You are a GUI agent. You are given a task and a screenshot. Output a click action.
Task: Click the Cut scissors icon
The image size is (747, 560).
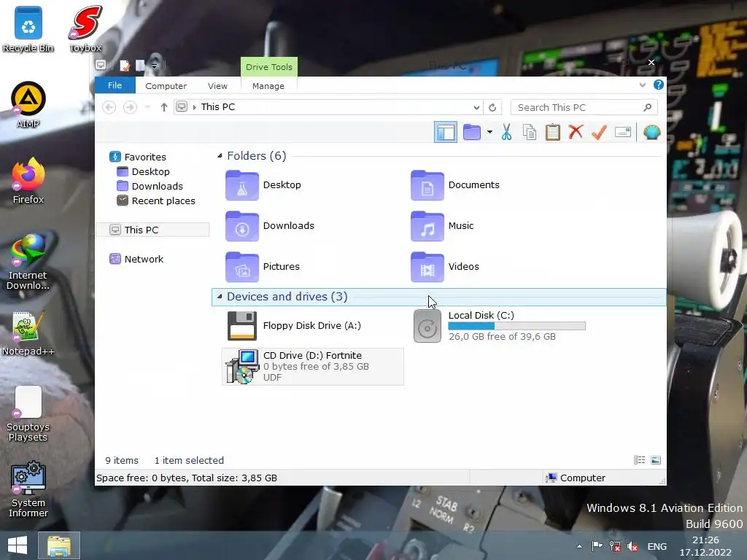coord(506,132)
